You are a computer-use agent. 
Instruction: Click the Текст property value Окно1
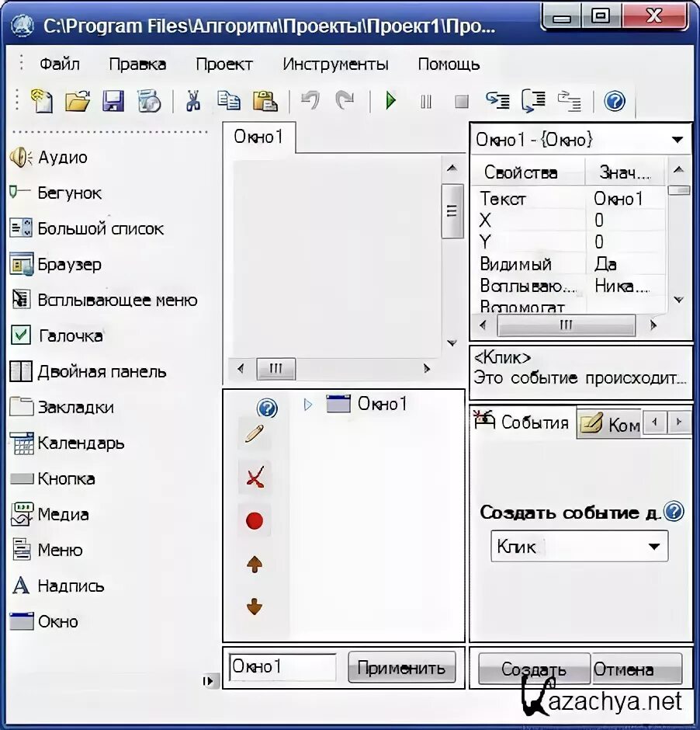point(625,199)
